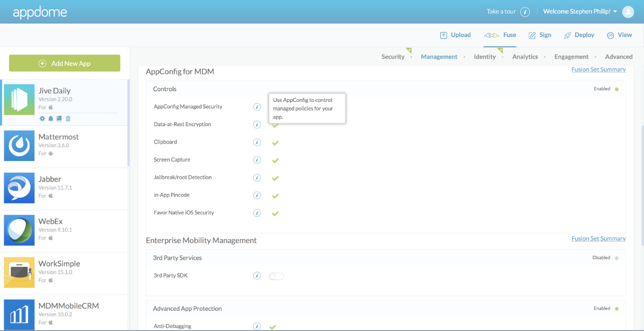Click info icon next to Jailbreak/root Detection
The width and height of the screenshot is (644, 331).
(x=257, y=178)
